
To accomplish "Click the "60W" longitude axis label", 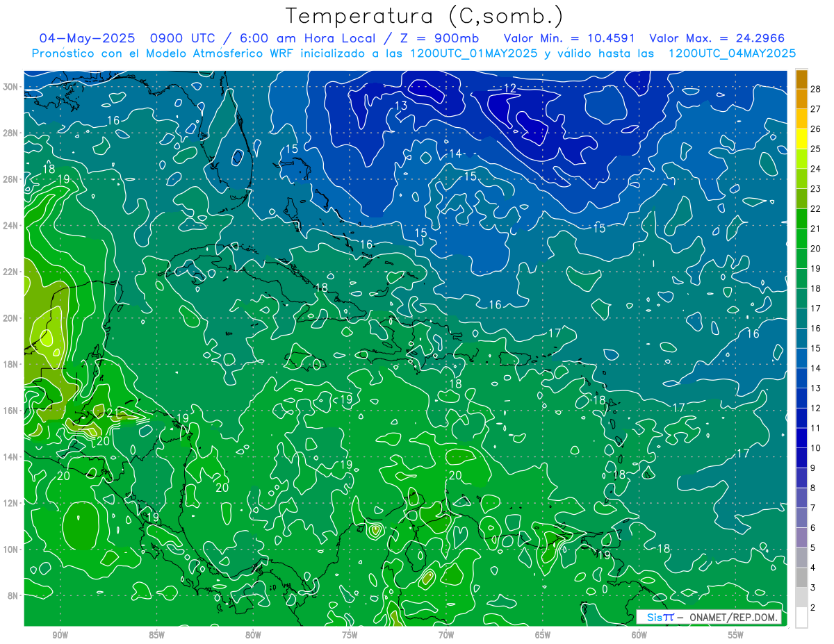I will pos(639,635).
